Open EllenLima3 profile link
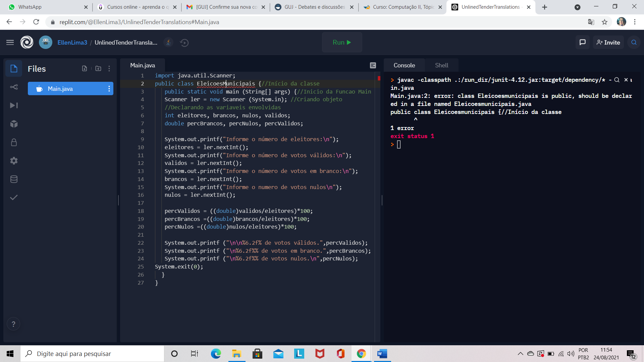The width and height of the screenshot is (644, 362). point(72,43)
